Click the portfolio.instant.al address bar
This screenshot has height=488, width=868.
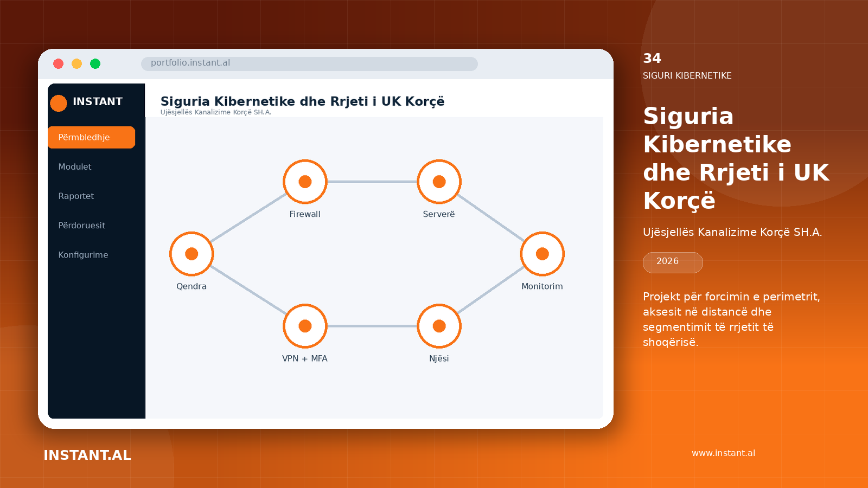tap(309, 63)
